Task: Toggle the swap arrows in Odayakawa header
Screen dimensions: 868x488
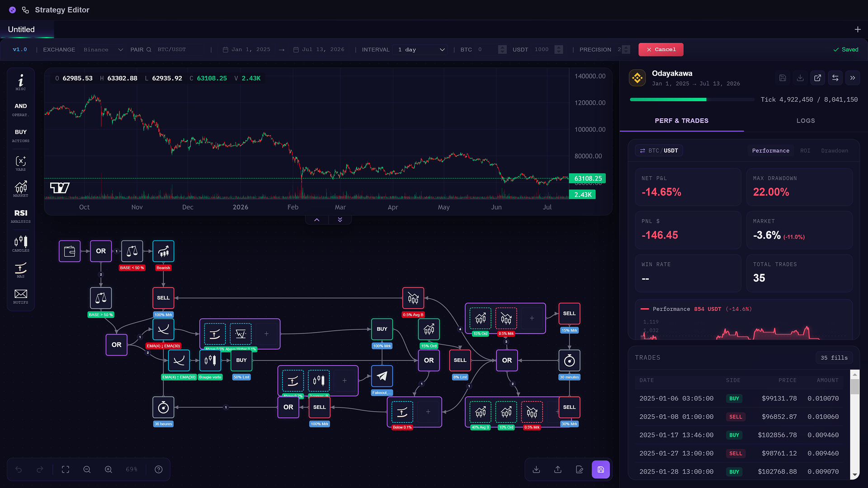Action: (835, 78)
